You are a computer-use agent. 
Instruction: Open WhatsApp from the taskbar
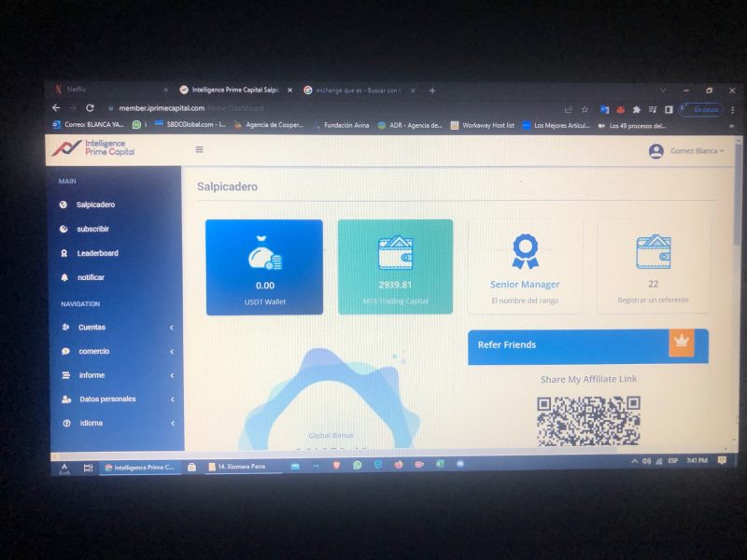click(x=358, y=465)
